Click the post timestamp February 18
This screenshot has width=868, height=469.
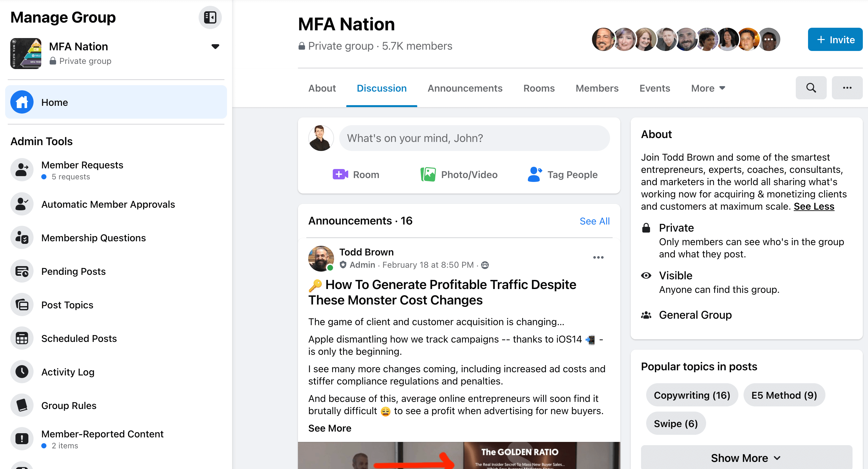[x=428, y=265]
